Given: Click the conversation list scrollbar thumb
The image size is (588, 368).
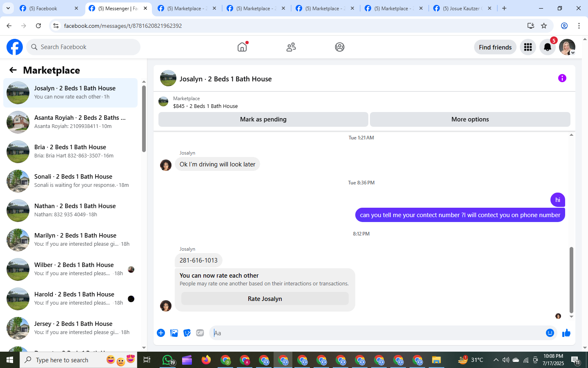Looking at the screenshot, I should [x=144, y=119].
